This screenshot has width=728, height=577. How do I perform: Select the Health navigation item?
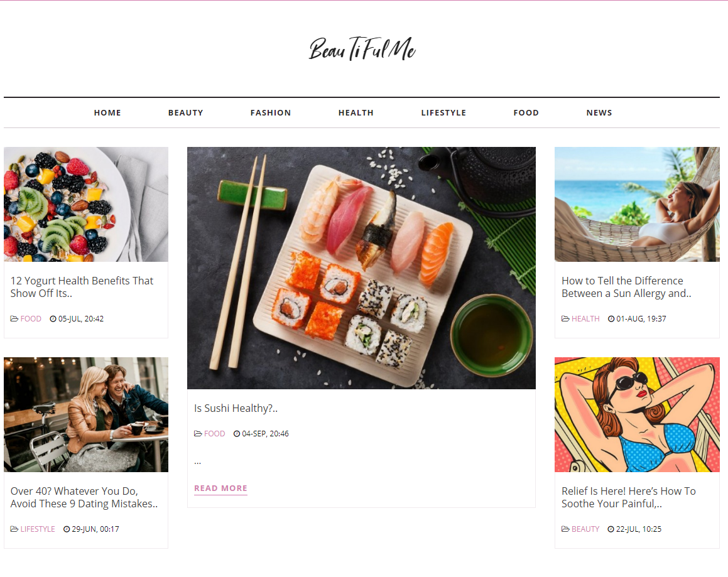coord(356,113)
